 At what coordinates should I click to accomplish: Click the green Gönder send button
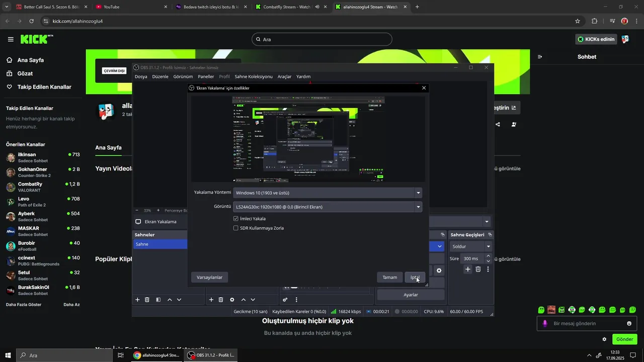(x=625, y=339)
